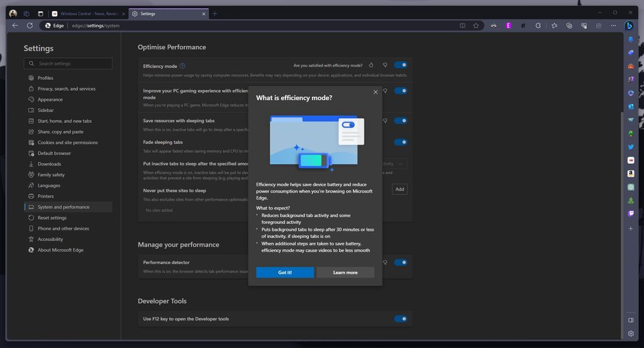Close the Settings tab

click(203, 14)
